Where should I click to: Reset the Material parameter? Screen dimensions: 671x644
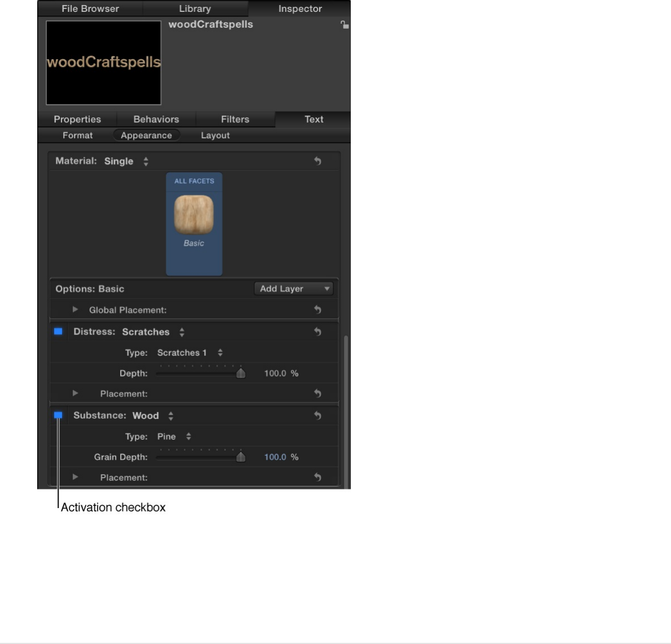click(x=317, y=161)
